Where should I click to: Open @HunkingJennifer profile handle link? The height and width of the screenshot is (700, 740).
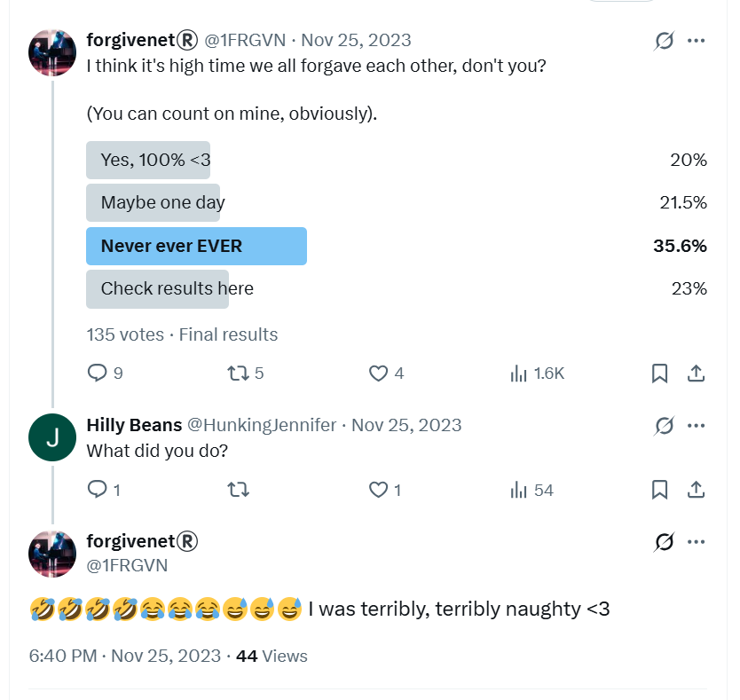262,425
